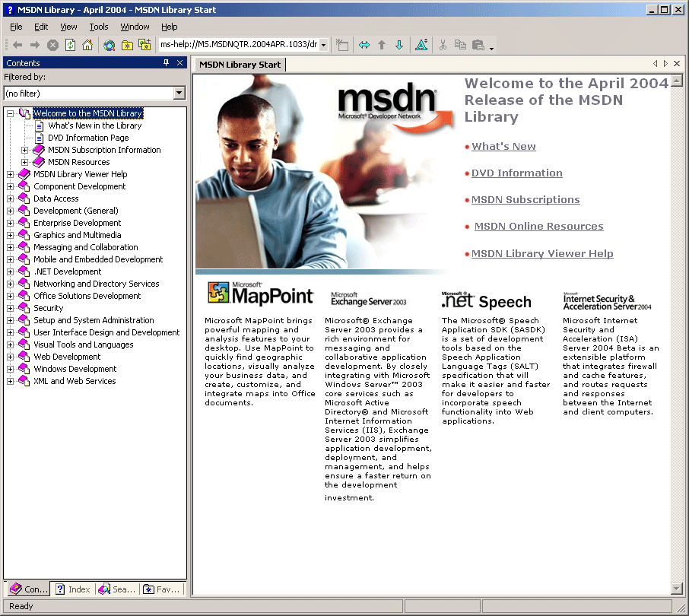Click the URL address input field

tap(239, 45)
